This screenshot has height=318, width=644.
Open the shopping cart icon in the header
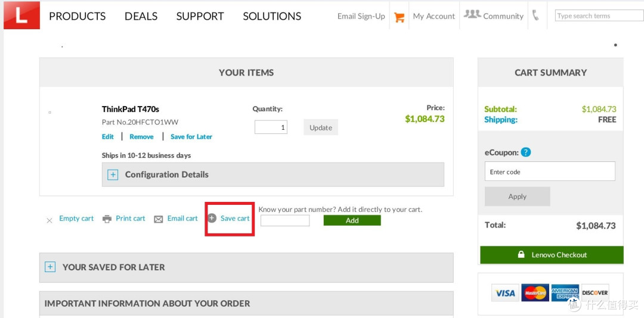coord(399,17)
